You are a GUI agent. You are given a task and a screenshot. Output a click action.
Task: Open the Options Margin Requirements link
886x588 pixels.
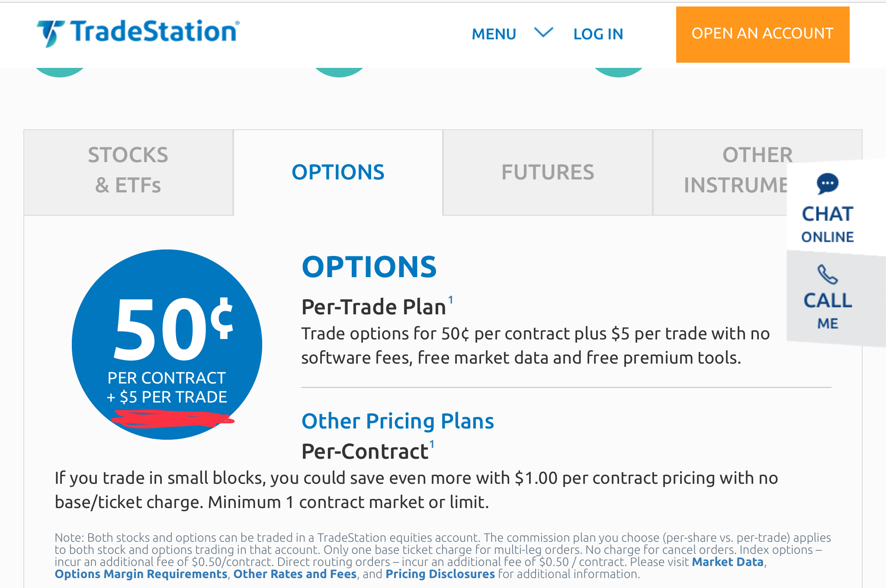pos(141,574)
